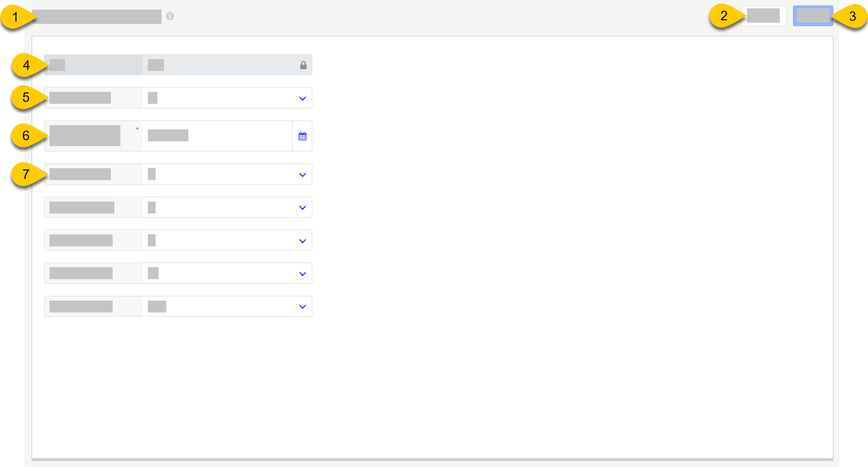This screenshot has width=868, height=467.
Task: Click the chevron on the first dropdown field
Action: (302, 98)
